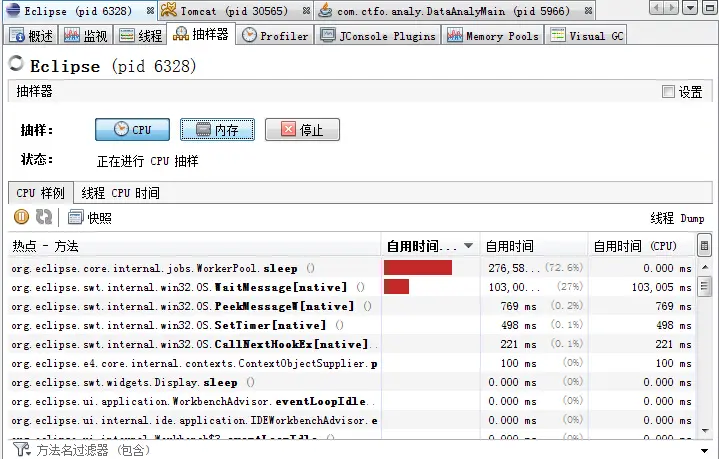Viewport: 719px width, 459px height.
Task: Select the IDEWorkbenchAdvisor method row
Action: point(352,420)
